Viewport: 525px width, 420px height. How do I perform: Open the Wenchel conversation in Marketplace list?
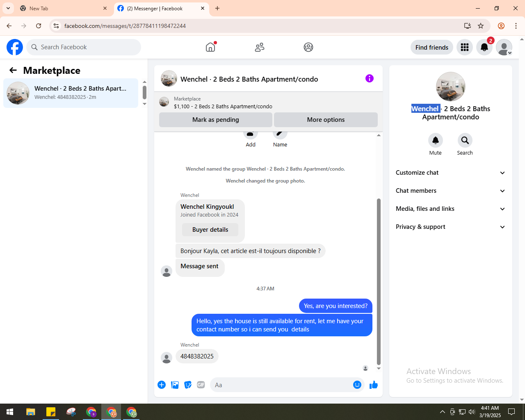pyautogui.click(x=71, y=93)
